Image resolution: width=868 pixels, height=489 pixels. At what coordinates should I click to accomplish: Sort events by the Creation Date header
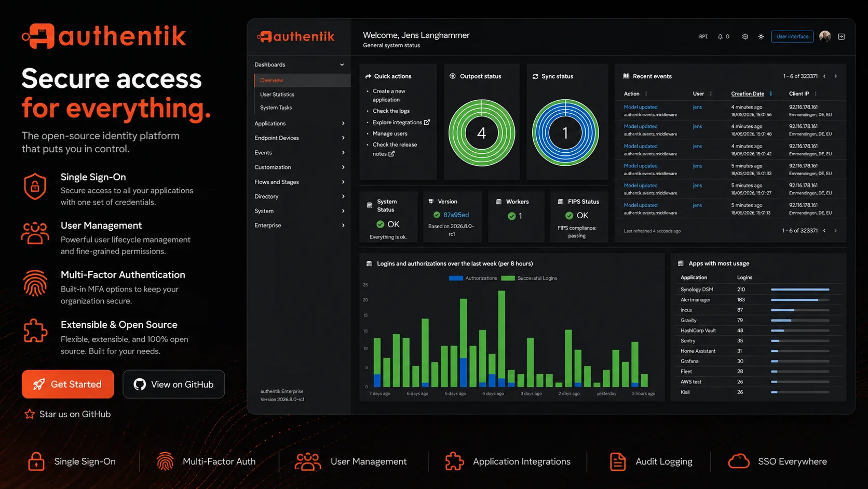point(748,94)
